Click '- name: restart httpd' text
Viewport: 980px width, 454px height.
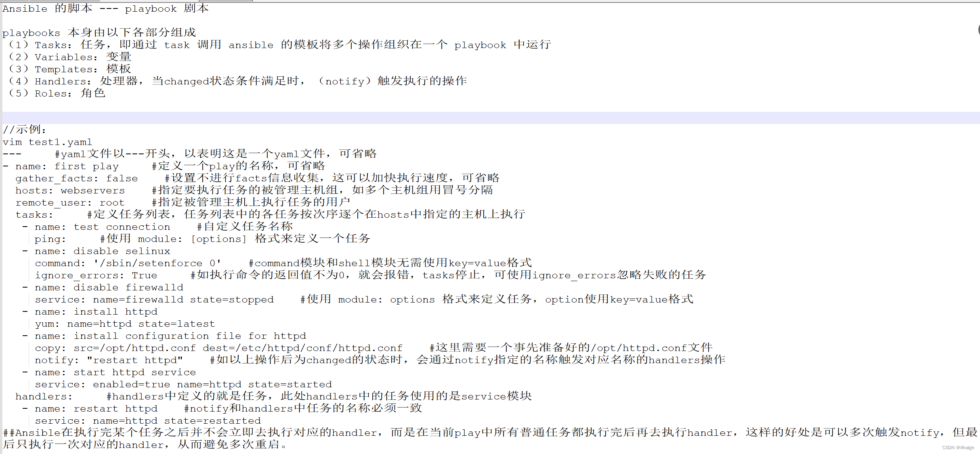(x=90, y=409)
